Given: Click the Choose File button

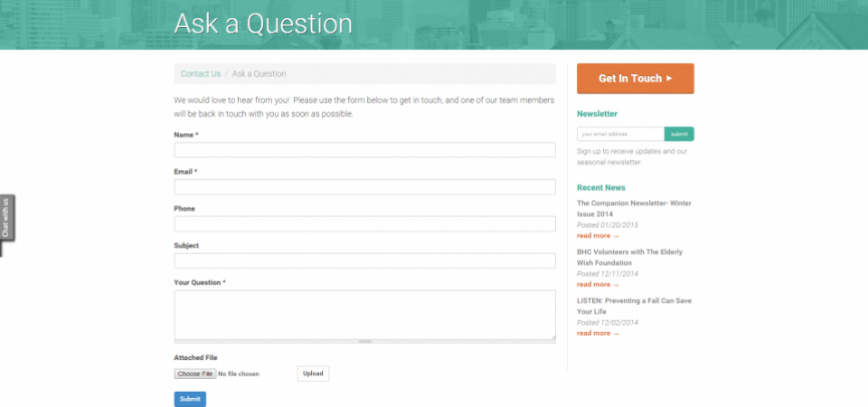Looking at the screenshot, I should (195, 374).
